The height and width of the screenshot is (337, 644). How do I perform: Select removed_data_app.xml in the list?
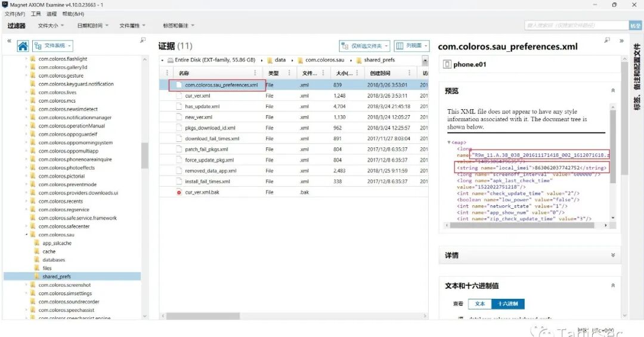click(x=293, y=171)
